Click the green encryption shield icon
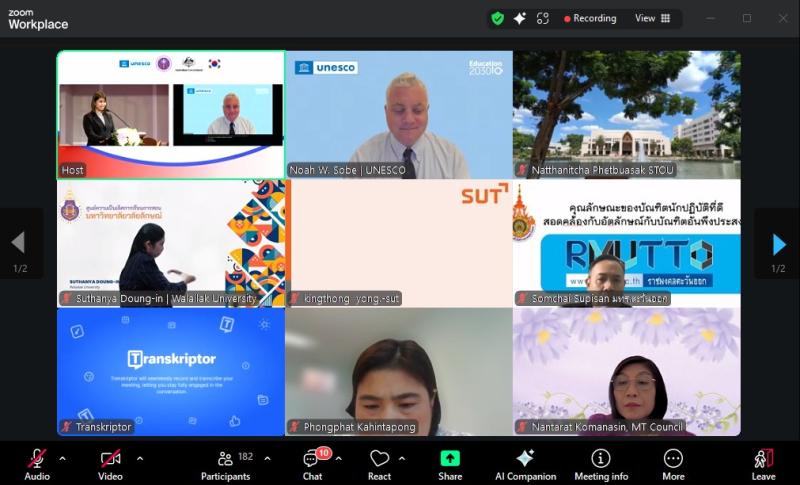Screen dimensions: 800x485 [x=498, y=18]
